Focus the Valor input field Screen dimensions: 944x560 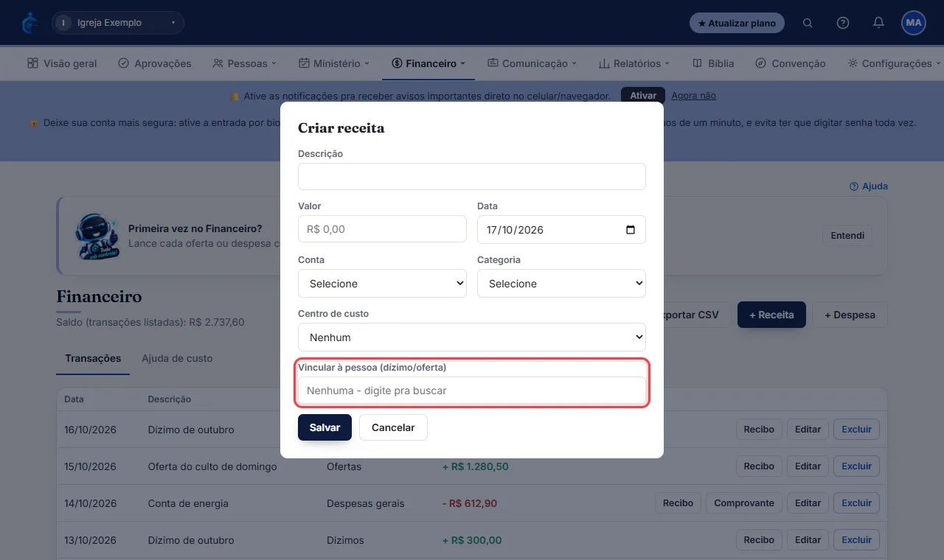[x=382, y=229]
